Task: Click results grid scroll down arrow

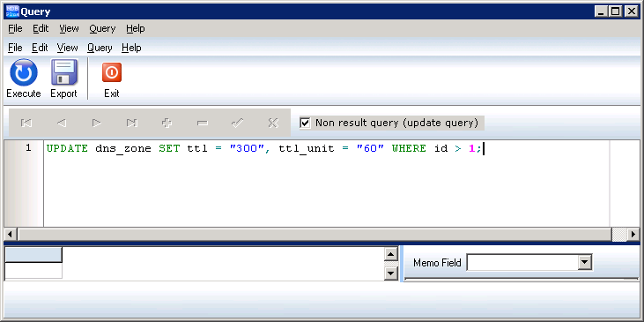Action: coord(391,273)
